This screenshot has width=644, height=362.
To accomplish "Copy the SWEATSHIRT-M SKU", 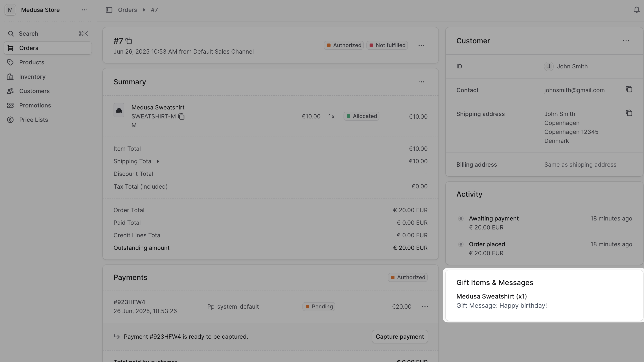I will point(182,116).
